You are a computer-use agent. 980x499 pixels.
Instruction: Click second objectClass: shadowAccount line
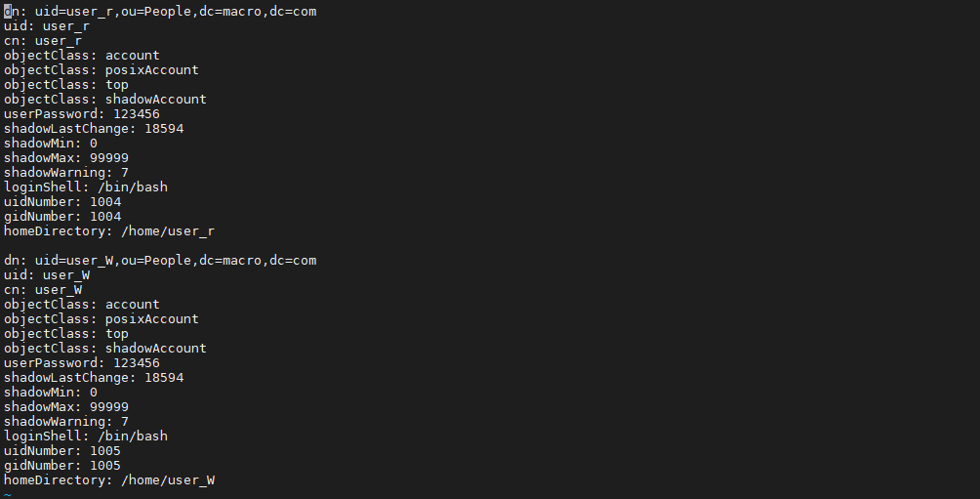click(x=105, y=349)
